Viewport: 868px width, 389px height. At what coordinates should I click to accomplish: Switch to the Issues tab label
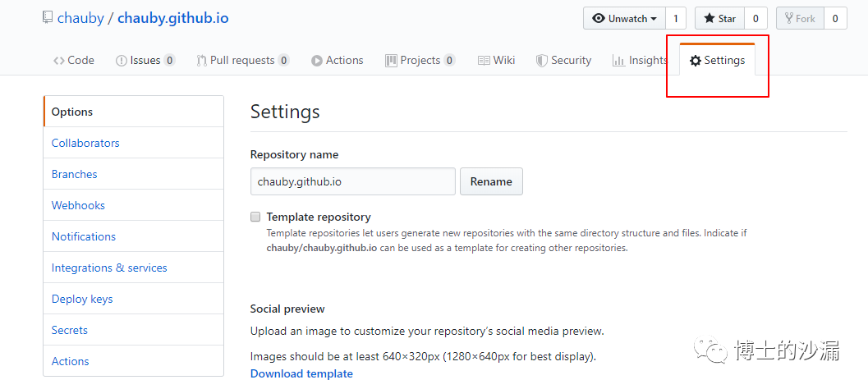tap(145, 60)
